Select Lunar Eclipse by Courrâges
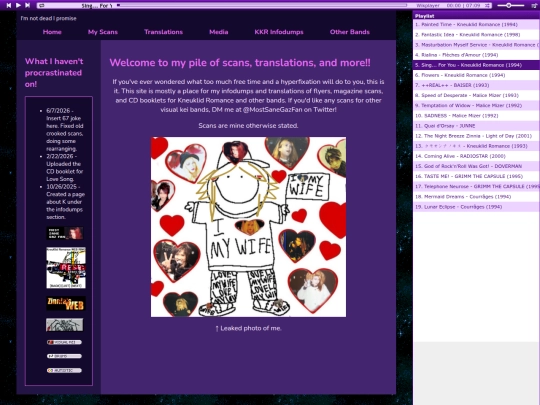The height and width of the screenshot is (405, 540). coord(476,207)
